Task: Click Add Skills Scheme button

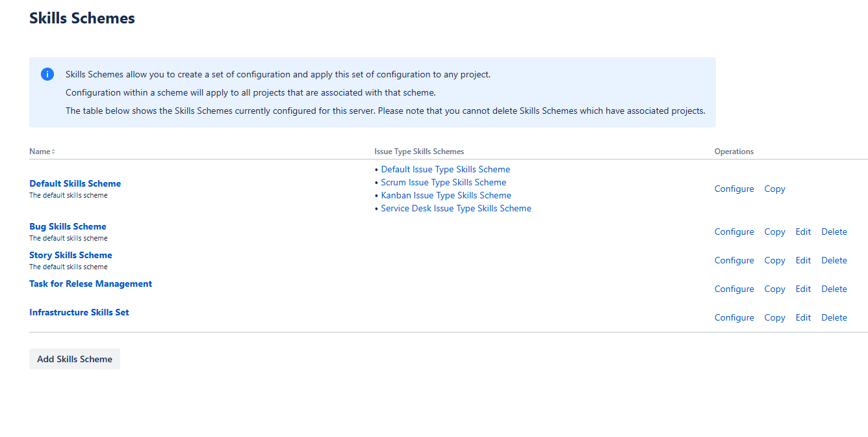Action: 75,359
